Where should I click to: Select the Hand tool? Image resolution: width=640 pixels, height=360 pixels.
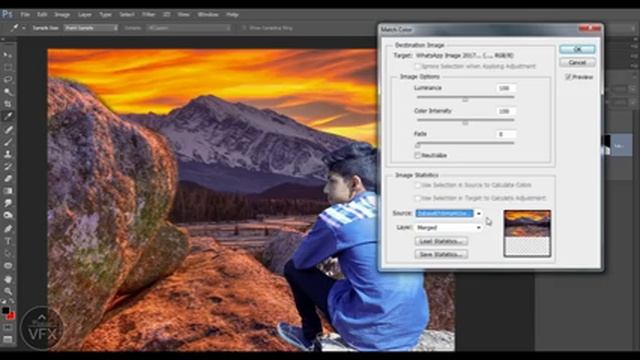[x=8, y=279]
